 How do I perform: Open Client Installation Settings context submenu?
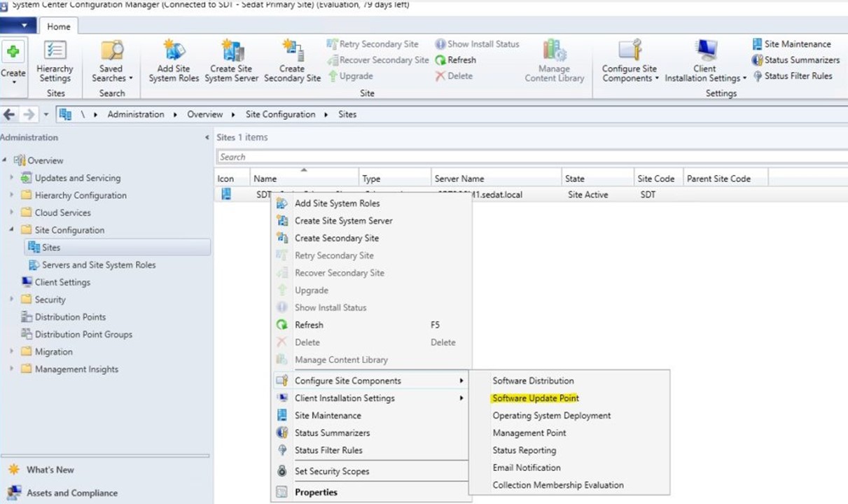pyautogui.click(x=371, y=398)
